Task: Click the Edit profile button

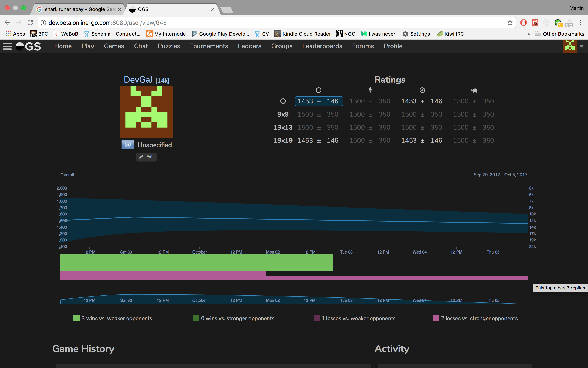Action: pos(147,157)
